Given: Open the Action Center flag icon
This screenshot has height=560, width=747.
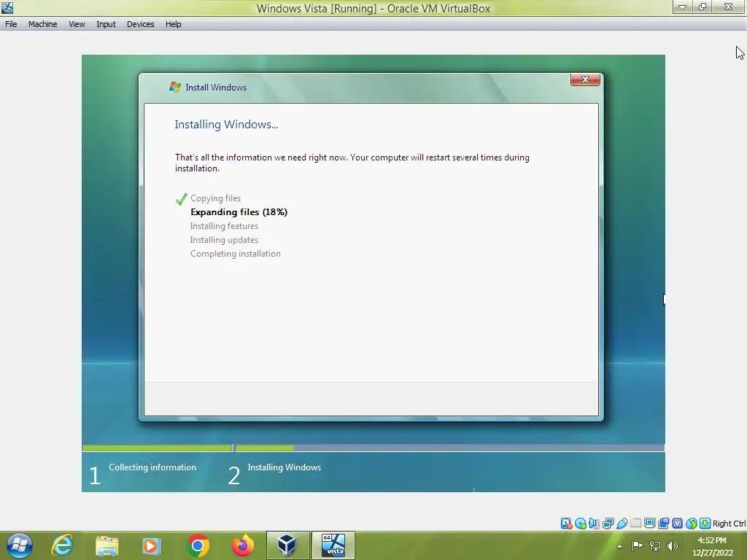Looking at the screenshot, I should 637,545.
